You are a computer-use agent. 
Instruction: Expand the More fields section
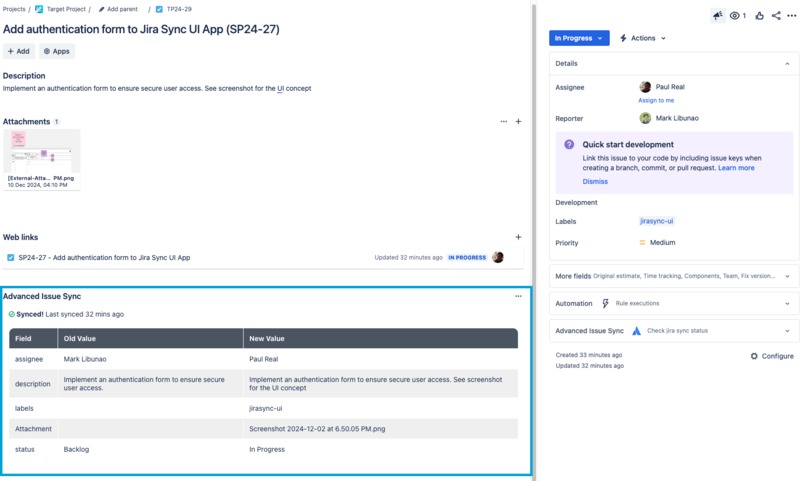pyautogui.click(x=674, y=276)
